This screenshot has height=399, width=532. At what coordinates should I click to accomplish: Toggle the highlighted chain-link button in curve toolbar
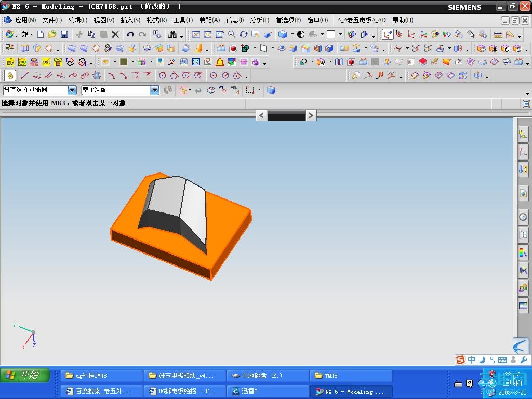tap(10, 75)
